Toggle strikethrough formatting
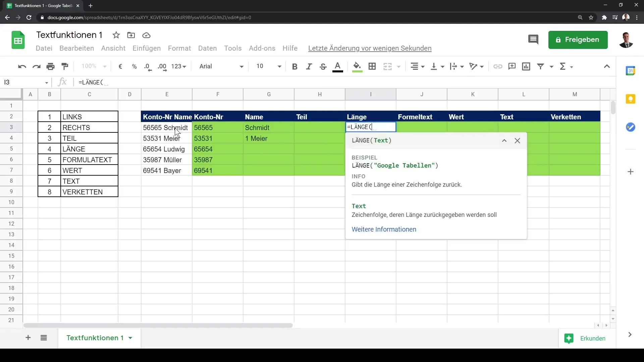644x362 pixels. [x=323, y=66]
